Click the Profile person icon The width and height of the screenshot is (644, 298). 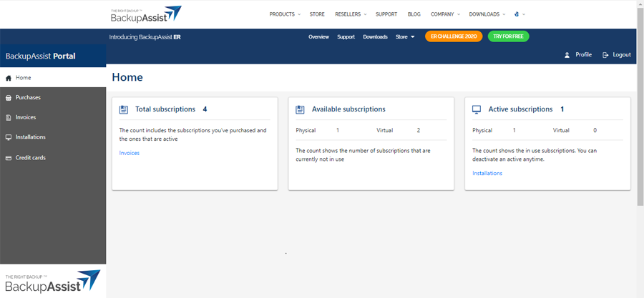click(x=567, y=55)
